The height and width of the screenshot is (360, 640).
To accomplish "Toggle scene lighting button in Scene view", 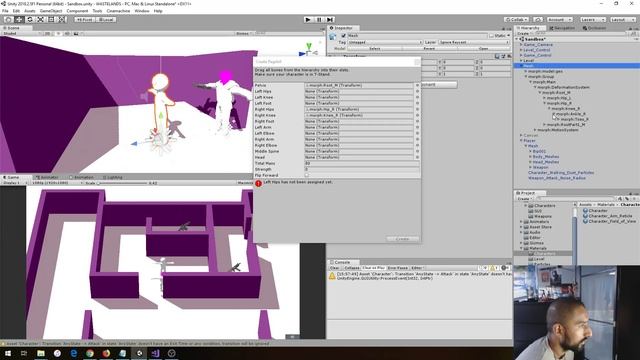I will [58, 33].
